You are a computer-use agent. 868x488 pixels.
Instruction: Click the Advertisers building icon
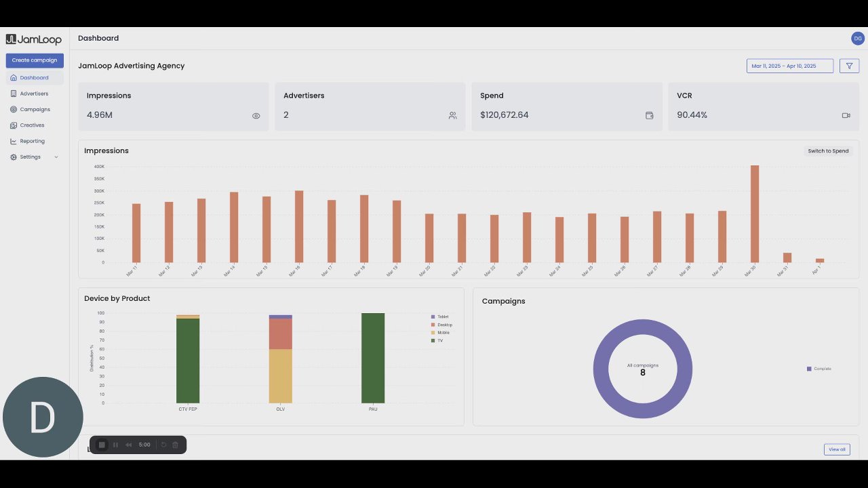coord(14,94)
